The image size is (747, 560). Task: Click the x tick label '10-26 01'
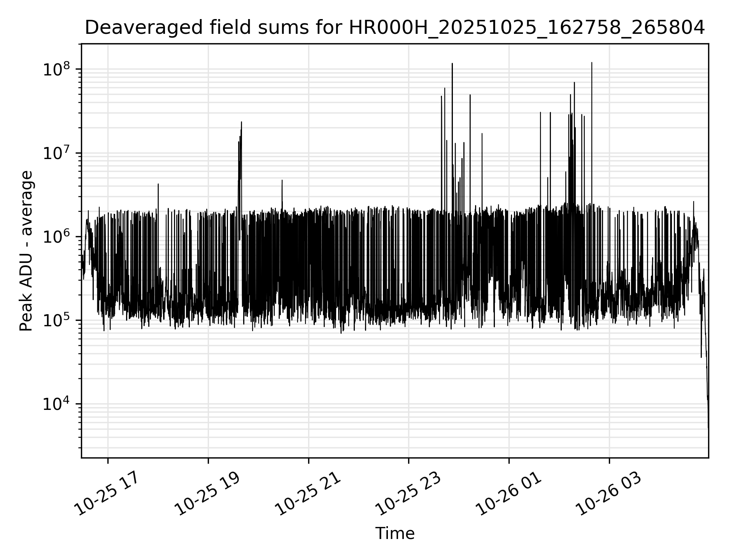coord(508,494)
